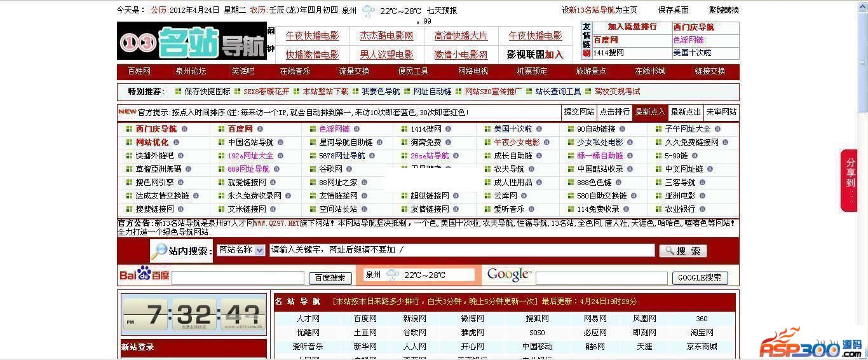Viewport: 868px width, 360px height.
Task: Click the round icon next to 中文网址链
Action: coord(710,169)
